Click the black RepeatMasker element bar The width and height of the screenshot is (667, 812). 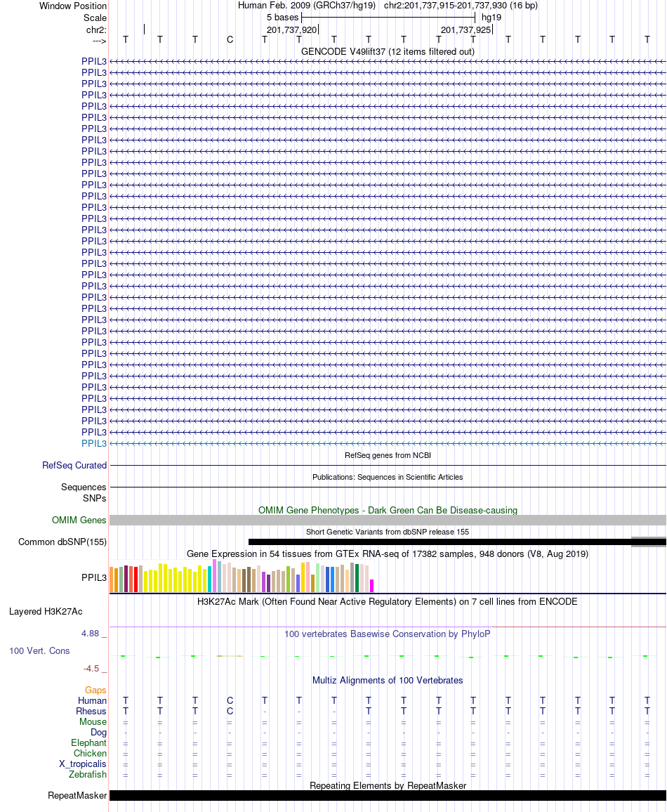click(x=388, y=795)
